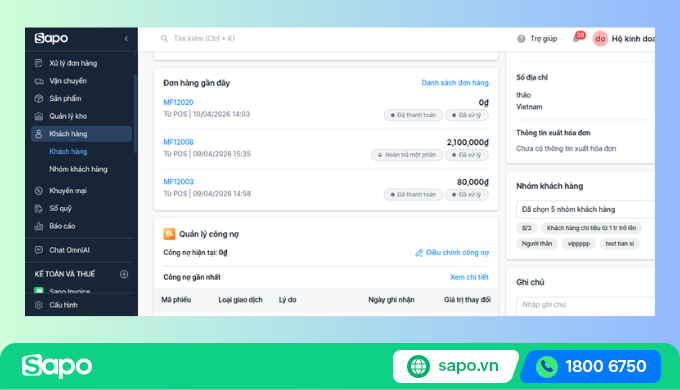
Task: Click Điều chỉnh công nợ link
Action: 452,252
